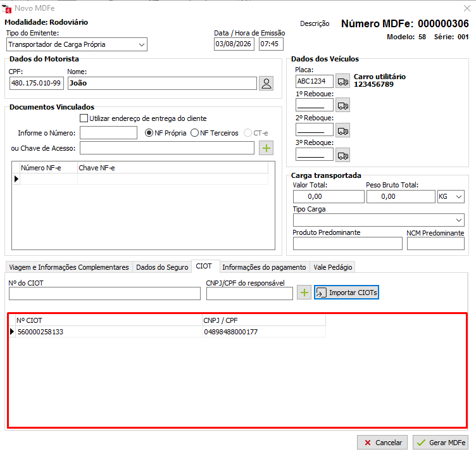The height and width of the screenshot is (454, 476).
Task: Switch to Viagem e Informações Complementares tab
Action: pos(69,267)
